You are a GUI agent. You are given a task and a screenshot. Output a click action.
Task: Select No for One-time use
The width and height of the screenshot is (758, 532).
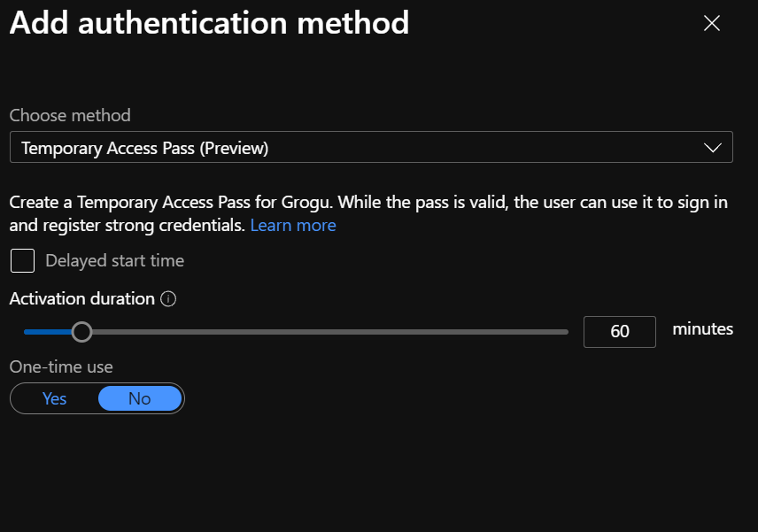[140, 399]
